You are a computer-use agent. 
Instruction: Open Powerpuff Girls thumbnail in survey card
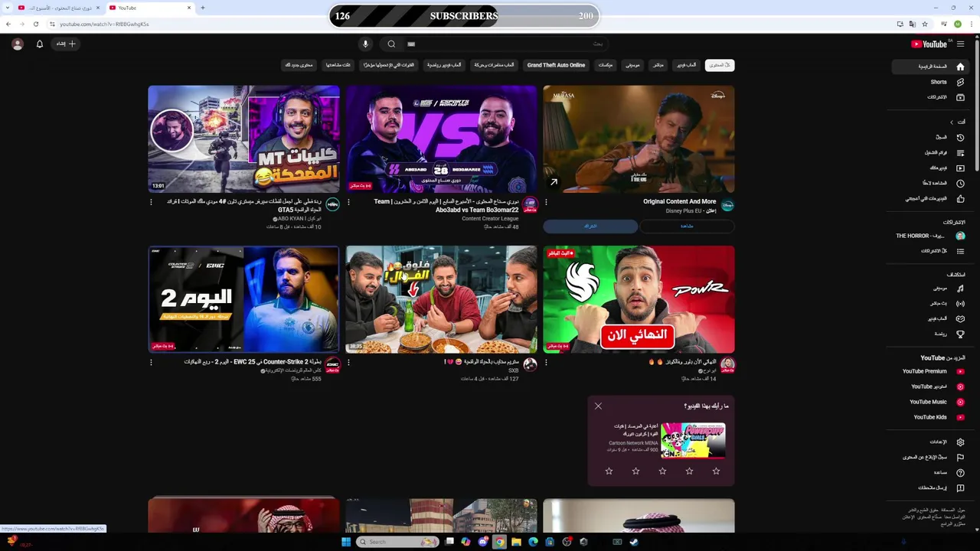(693, 440)
